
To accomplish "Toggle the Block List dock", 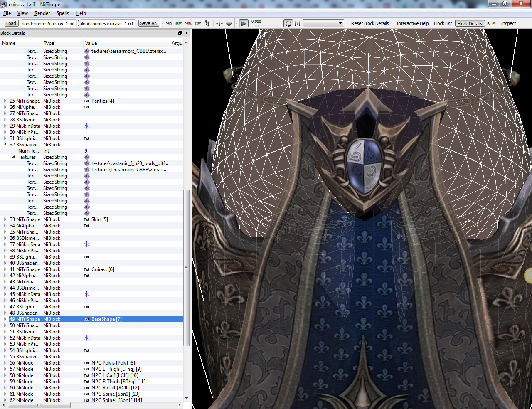I will [x=443, y=23].
